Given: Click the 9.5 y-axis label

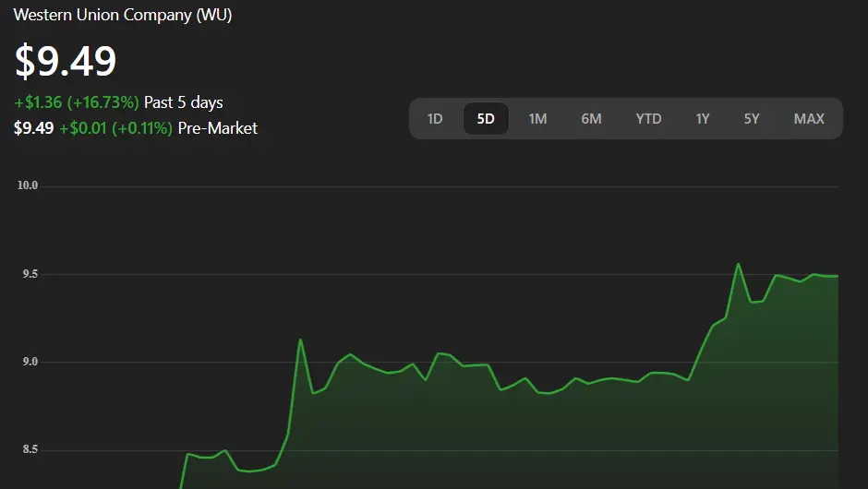Looking at the screenshot, I should (x=30, y=274).
